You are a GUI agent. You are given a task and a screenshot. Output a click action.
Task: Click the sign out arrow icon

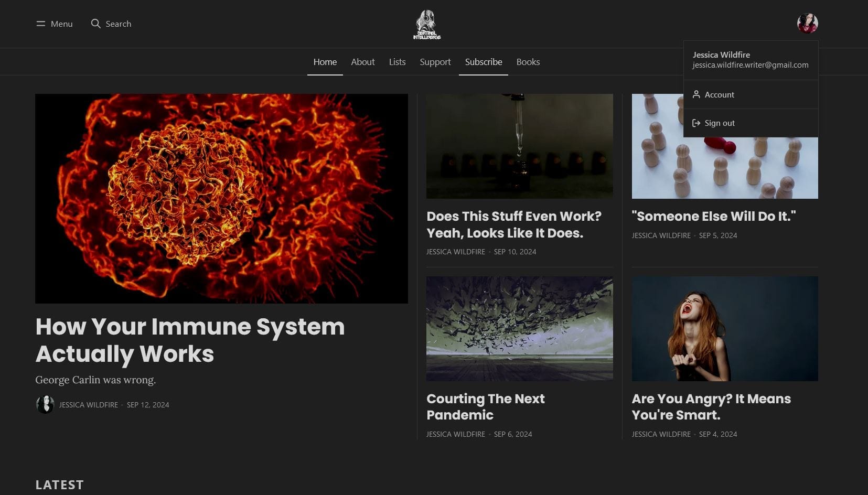pos(696,123)
